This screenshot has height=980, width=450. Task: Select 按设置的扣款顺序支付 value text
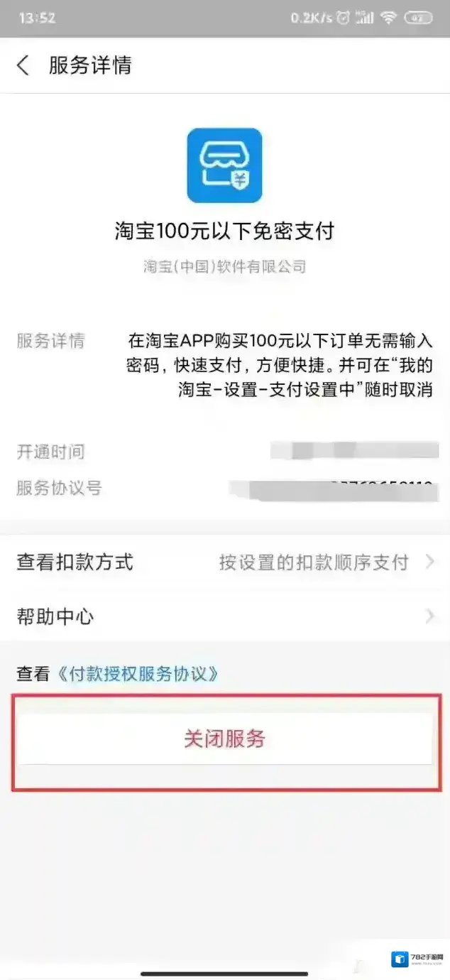(314, 563)
